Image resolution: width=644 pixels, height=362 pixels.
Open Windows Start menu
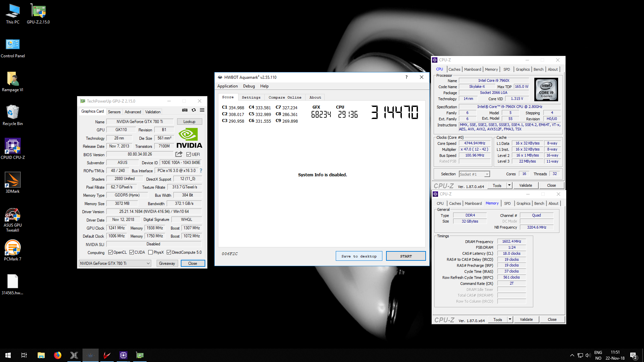coord(8,355)
